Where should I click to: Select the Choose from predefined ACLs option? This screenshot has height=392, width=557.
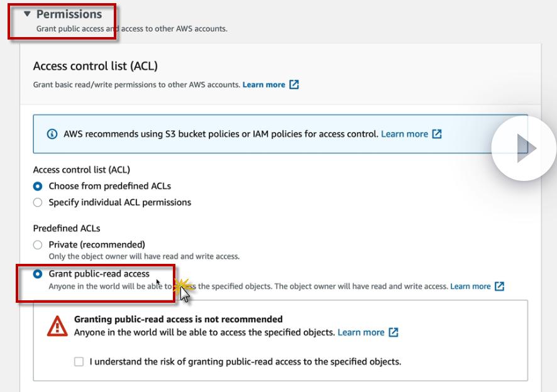click(x=38, y=186)
